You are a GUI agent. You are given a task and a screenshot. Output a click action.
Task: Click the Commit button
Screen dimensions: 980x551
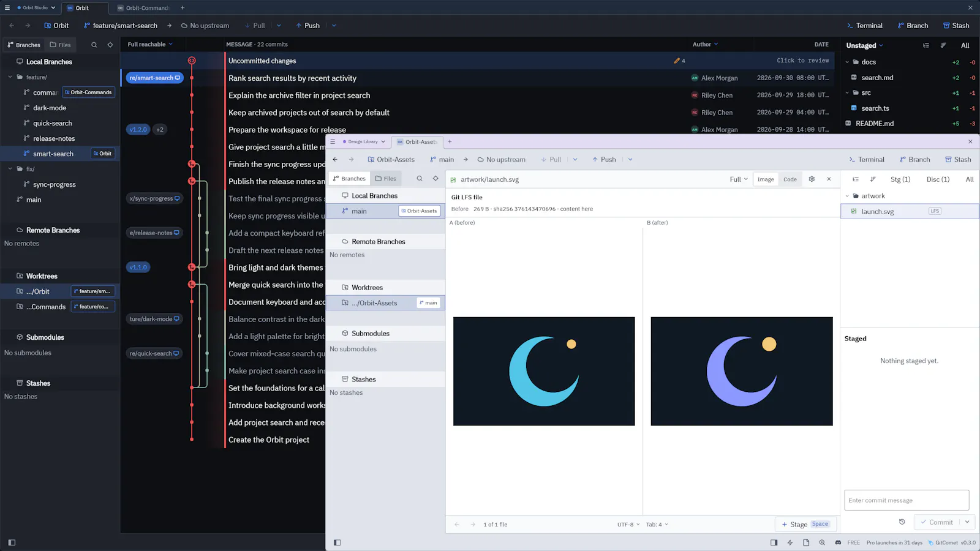point(937,522)
